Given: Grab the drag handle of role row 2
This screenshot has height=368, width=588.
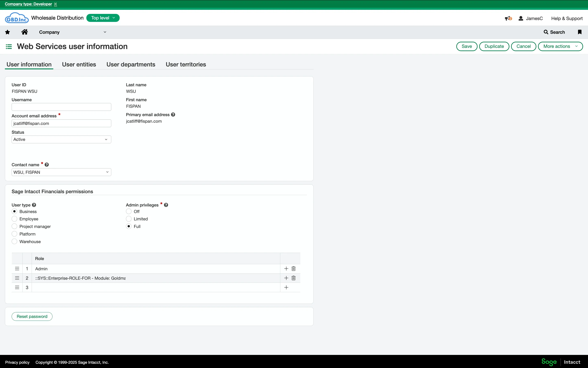Looking at the screenshot, I should [17, 278].
